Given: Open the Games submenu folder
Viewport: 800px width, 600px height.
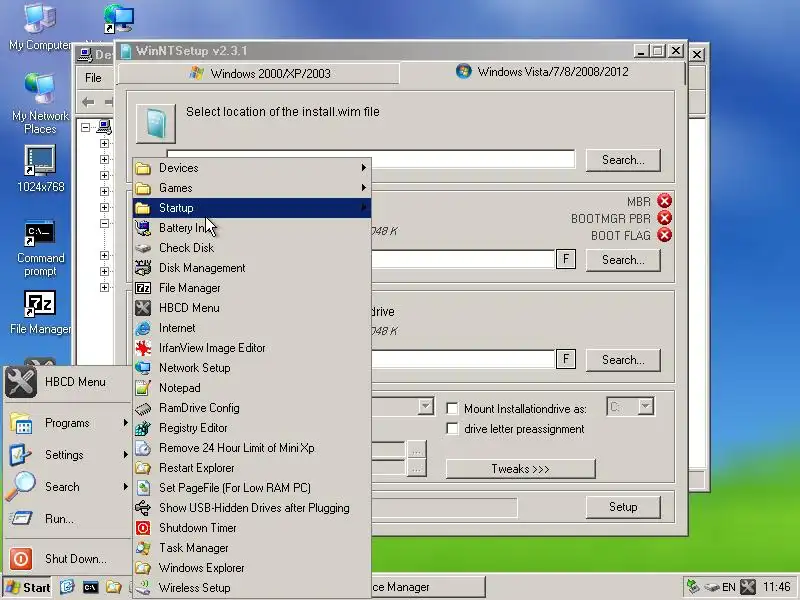Looking at the screenshot, I should [x=252, y=188].
